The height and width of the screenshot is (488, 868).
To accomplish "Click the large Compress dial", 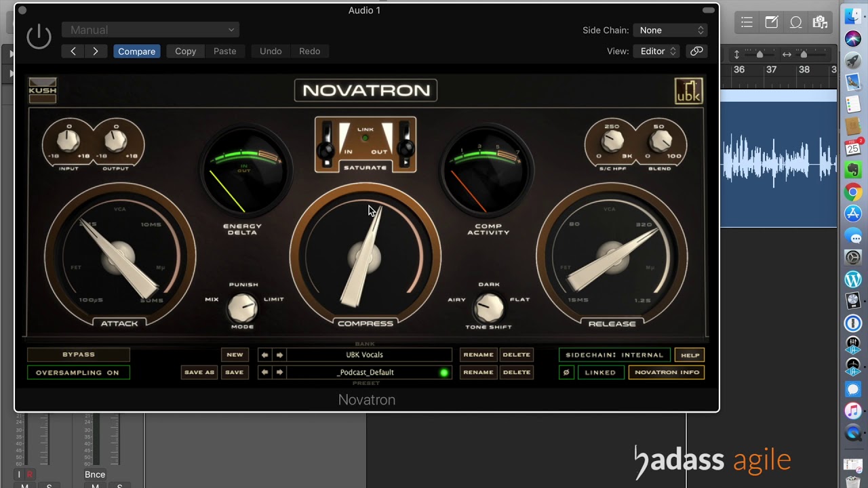I will pos(366,257).
